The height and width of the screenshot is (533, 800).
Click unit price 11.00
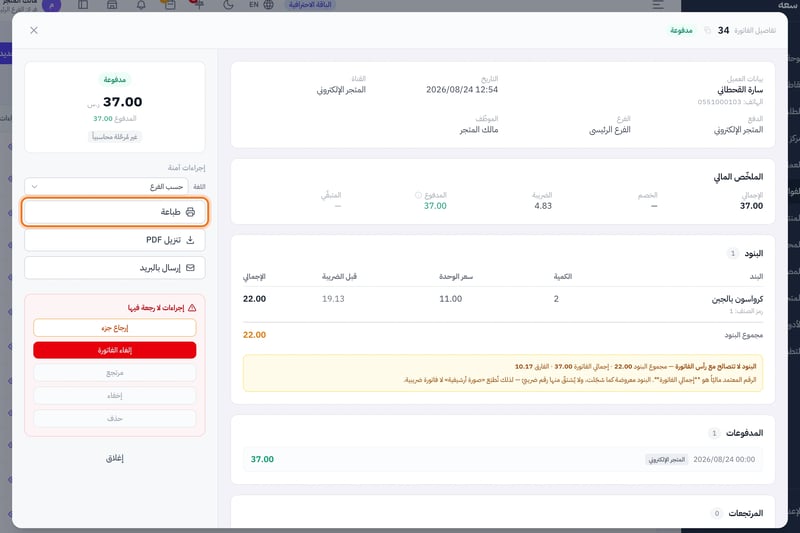[x=451, y=299]
